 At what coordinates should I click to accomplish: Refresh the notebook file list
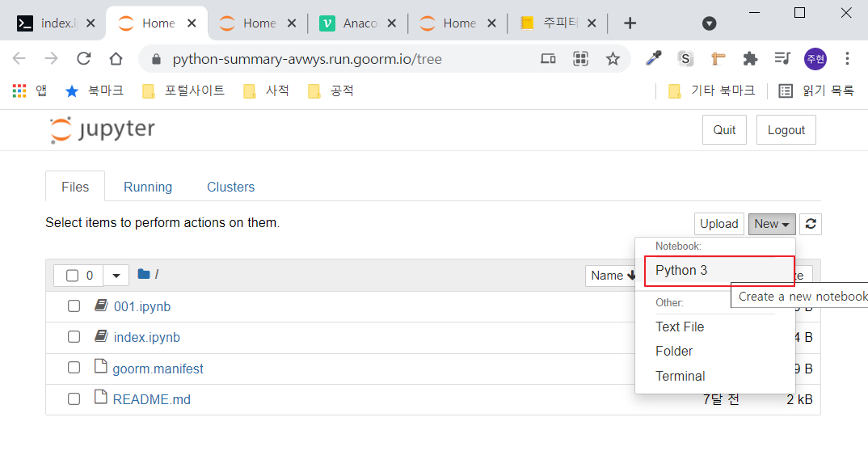pyautogui.click(x=810, y=224)
